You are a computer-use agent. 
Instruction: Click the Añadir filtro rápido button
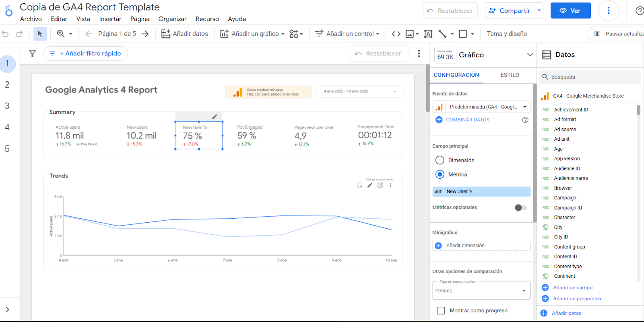coord(85,53)
